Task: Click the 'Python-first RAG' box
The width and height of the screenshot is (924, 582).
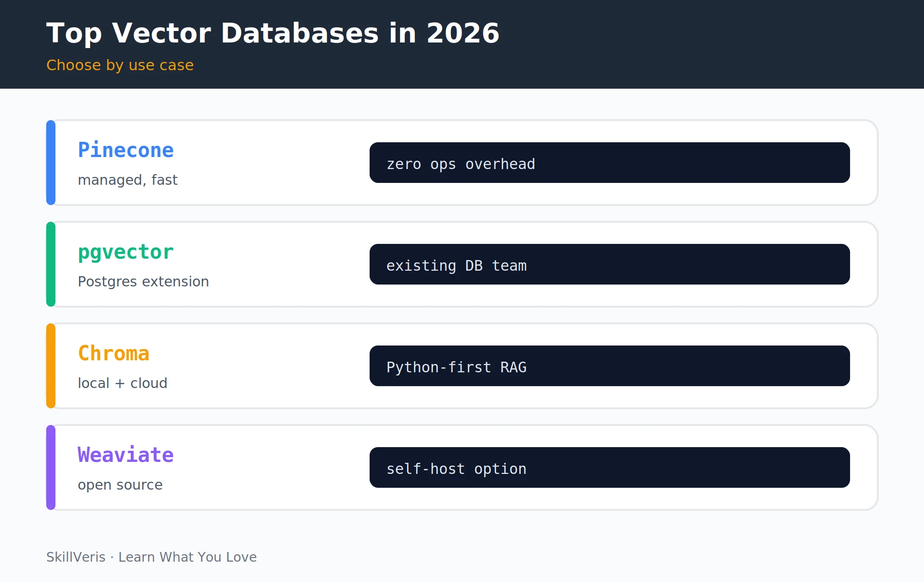Action: 610,366
